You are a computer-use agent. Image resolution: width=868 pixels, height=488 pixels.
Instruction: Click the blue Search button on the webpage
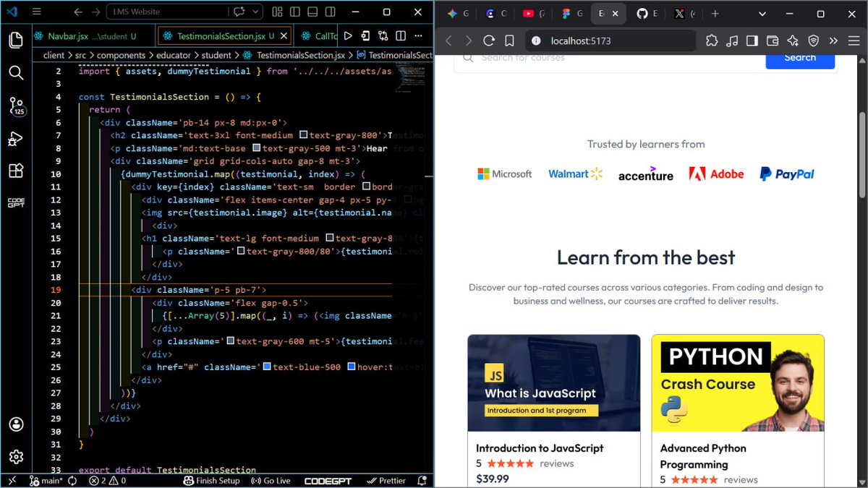799,59
